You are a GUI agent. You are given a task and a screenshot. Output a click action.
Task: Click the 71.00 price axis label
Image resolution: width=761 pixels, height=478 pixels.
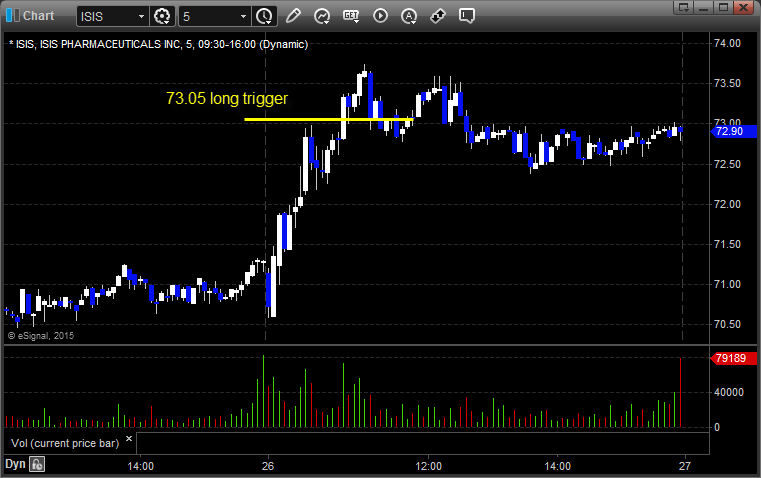point(728,284)
